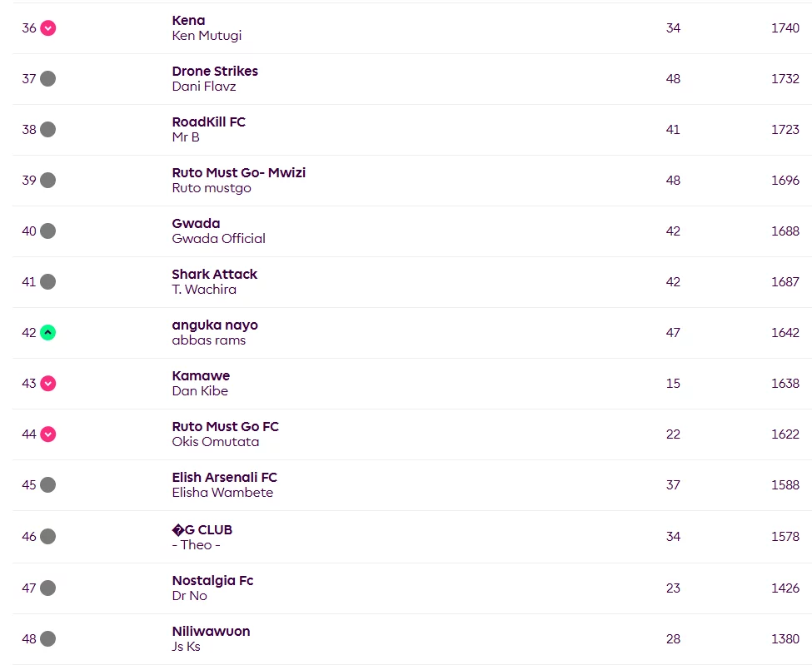Click the grey status dot for rank 46

(x=48, y=537)
